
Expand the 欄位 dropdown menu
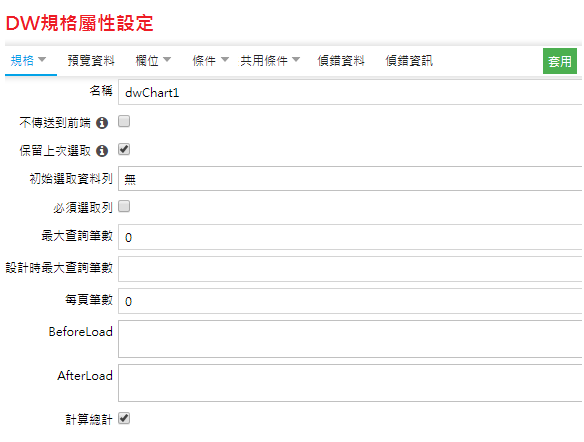[x=153, y=61]
